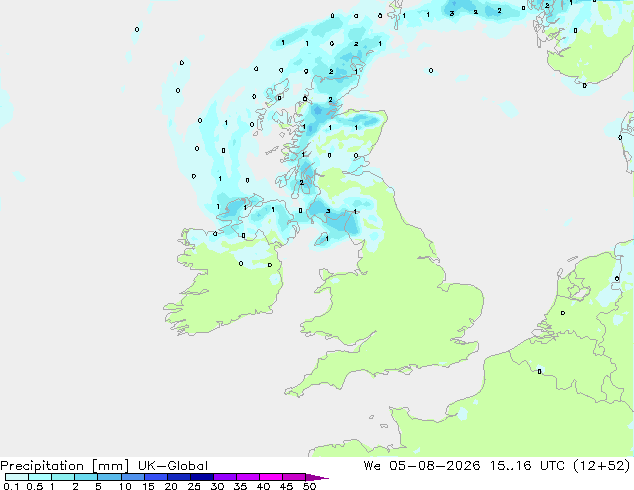Click the '30' legend scale label
The height and width of the screenshot is (490, 634).
(217, 486)
